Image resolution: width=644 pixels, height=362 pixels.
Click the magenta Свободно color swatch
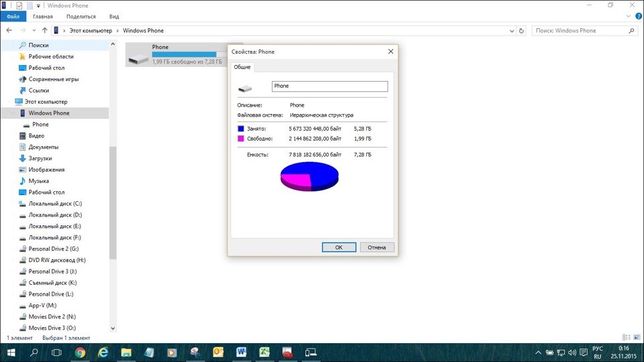point(241,138)
